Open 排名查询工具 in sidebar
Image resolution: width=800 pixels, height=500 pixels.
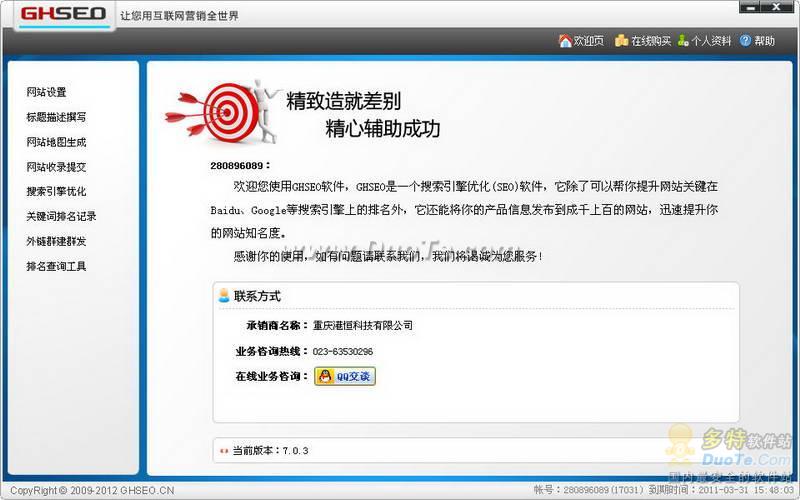click(x=56, y=266)
